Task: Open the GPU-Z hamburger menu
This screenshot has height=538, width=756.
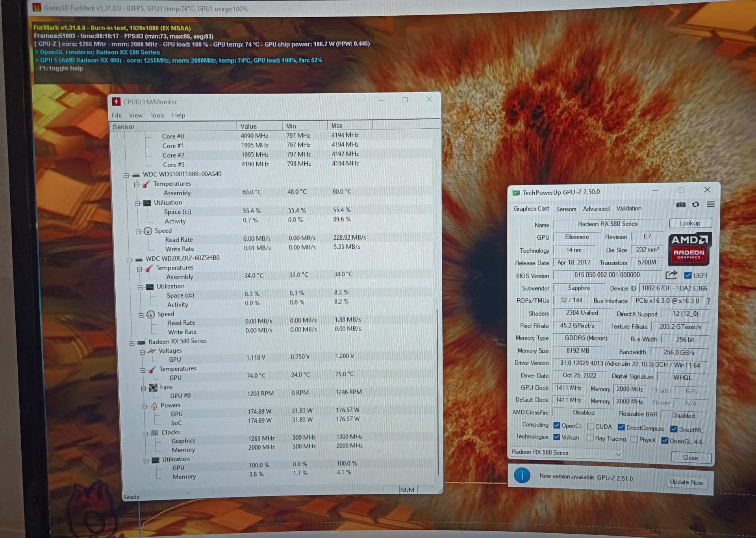Action: click(x=711, y=204)
